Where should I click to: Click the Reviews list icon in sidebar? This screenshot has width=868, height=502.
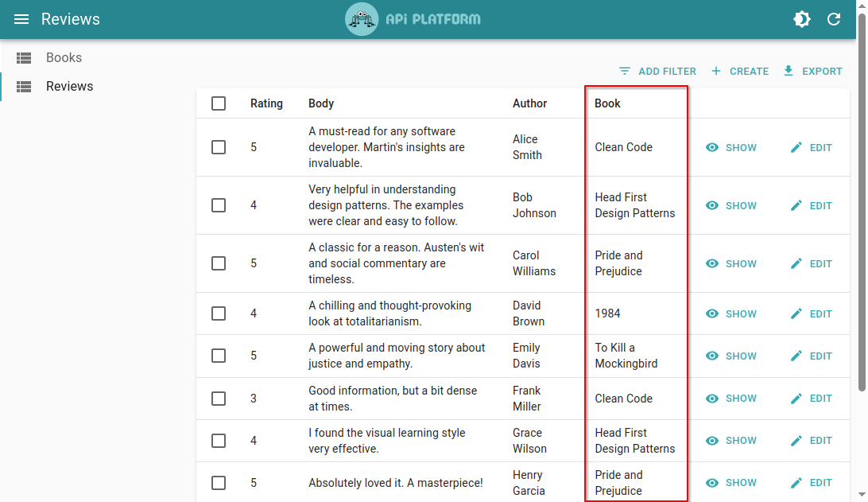click(x=24, y=87)
